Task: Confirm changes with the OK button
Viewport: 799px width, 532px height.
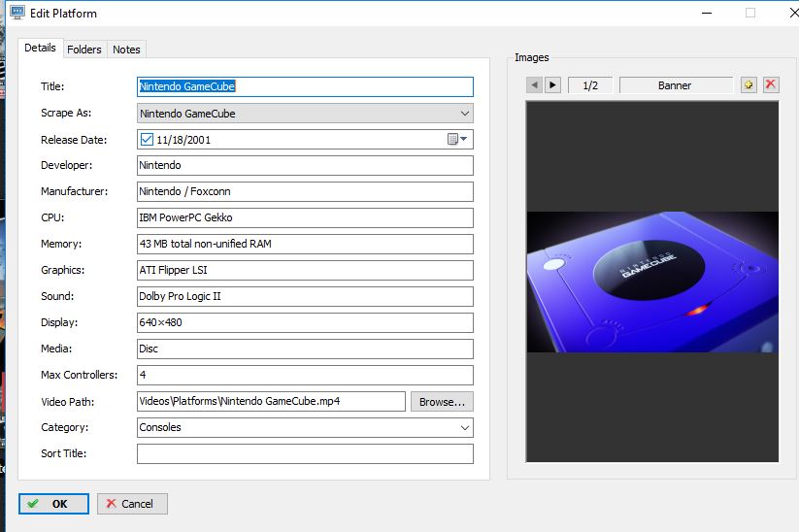Action: (53, 504)
